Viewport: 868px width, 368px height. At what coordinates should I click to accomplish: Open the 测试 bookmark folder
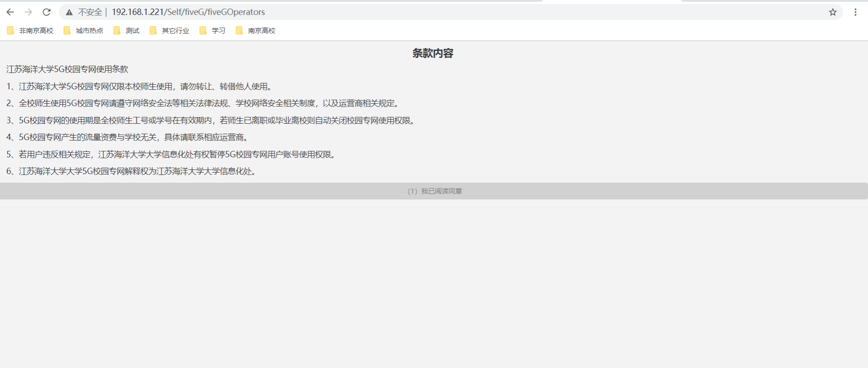tap(127, 30)
